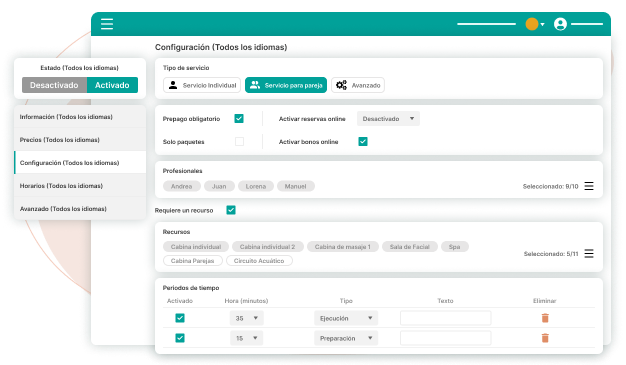Viewport: 626px width, 365px height.
Task: Open the hamburger menu in top bar
Action: [107, 24]
